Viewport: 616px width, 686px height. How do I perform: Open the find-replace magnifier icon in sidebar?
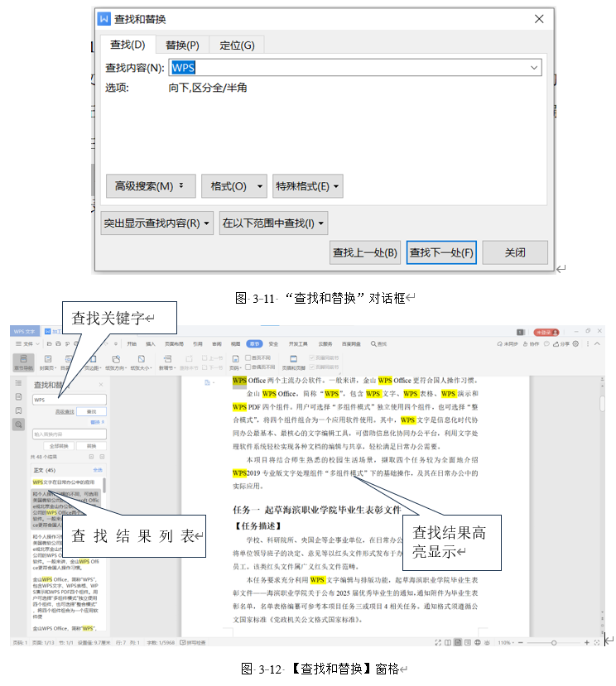point(18,425)
